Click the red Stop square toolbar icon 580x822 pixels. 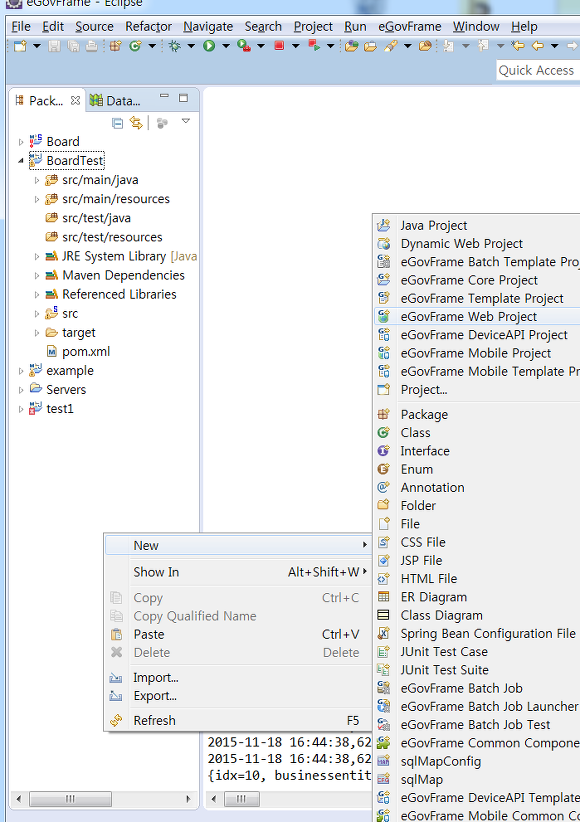279,46
